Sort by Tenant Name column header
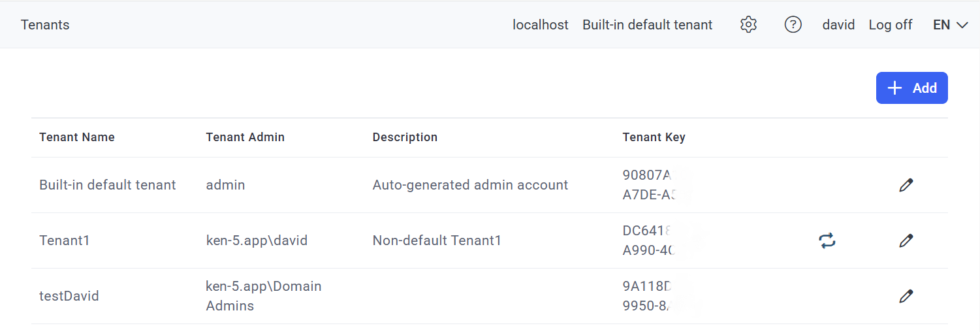Screen dimensions: 980x332 77,137
